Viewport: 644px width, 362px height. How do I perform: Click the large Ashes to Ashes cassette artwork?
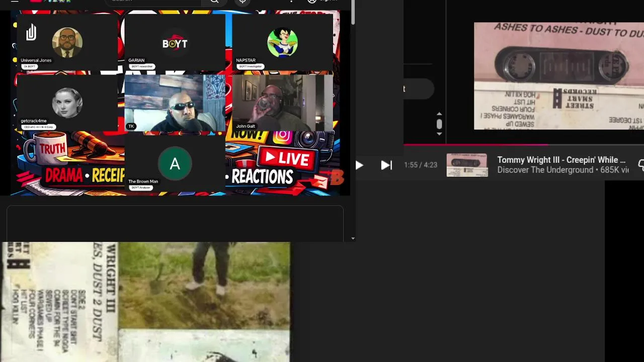click(559, 76)
